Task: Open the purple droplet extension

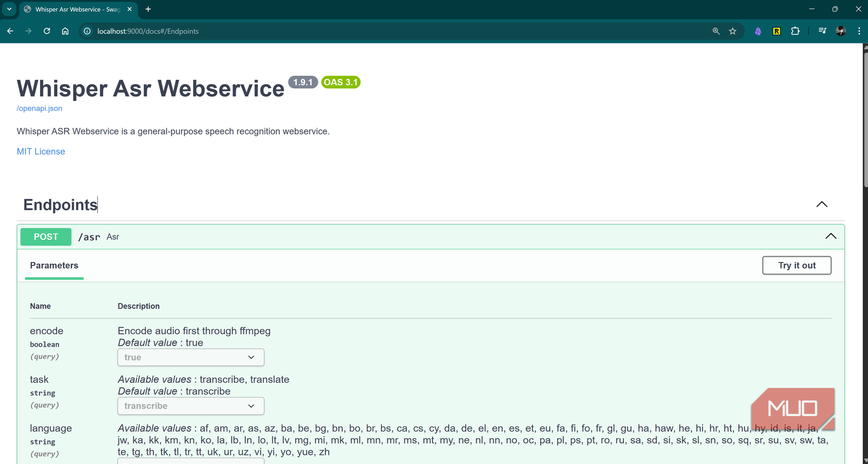Action: 758,31
